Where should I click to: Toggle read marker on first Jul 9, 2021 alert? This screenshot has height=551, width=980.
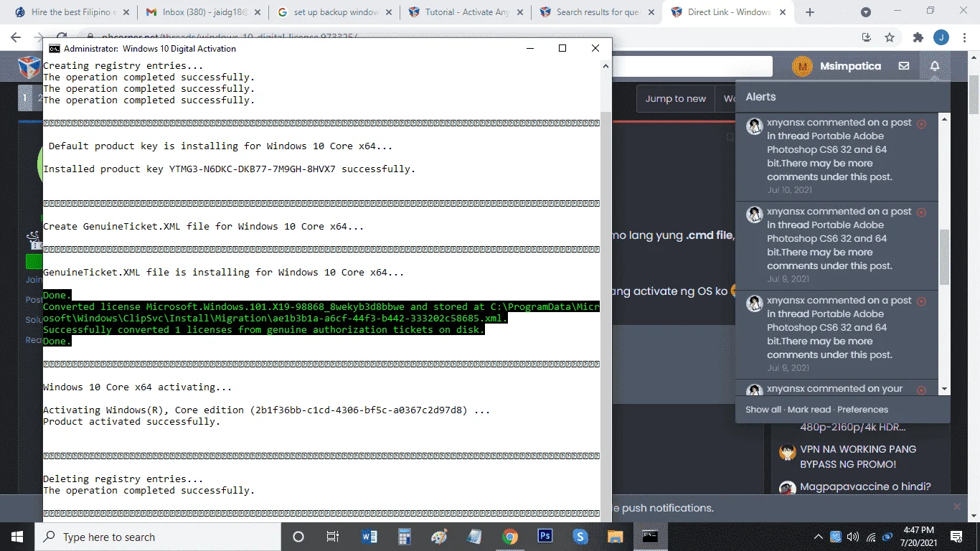click(x=922, y=212)
